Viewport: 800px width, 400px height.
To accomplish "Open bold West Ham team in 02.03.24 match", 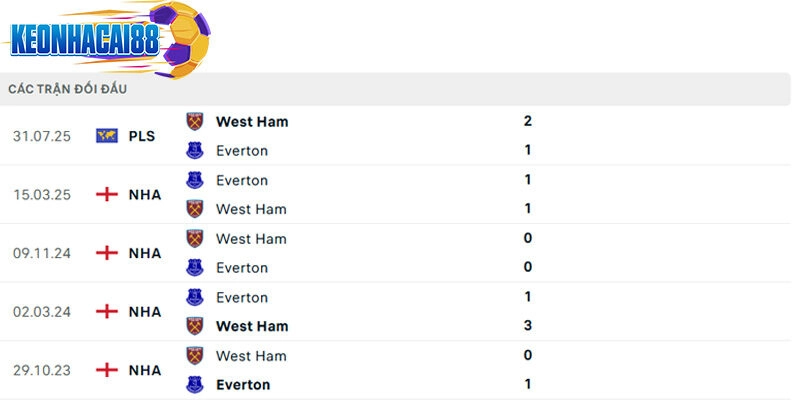I will click(252, 326).
